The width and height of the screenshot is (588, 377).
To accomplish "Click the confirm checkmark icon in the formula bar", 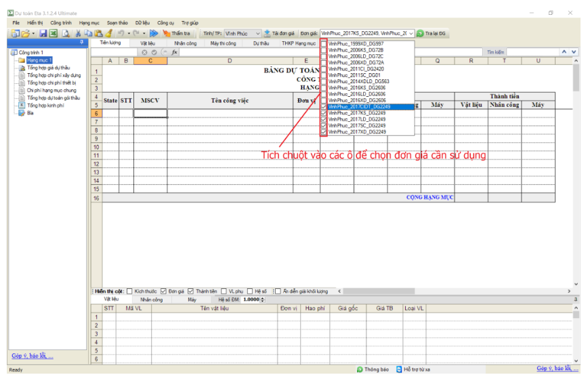I will pyautogui.click(x=154, y=53).
